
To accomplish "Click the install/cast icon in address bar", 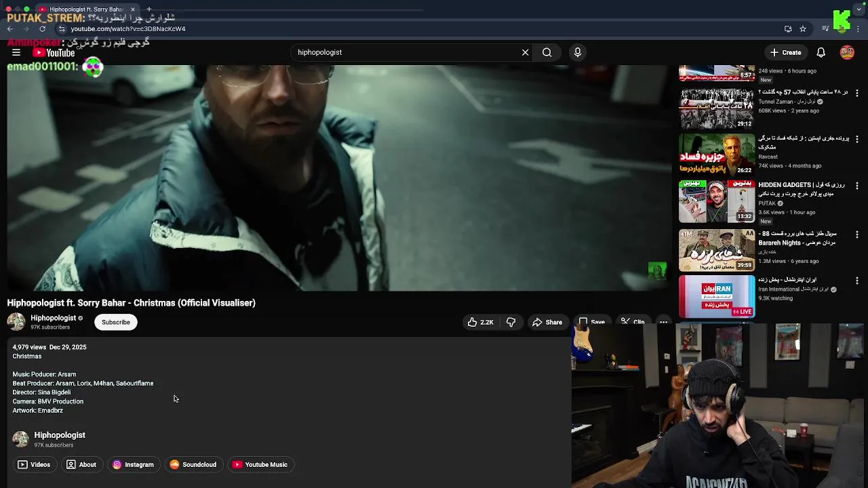I will (788, 28).
